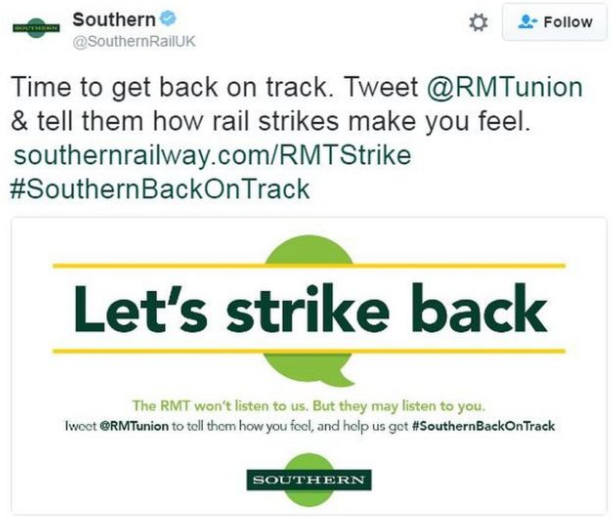
Task: Click the Follow button
Action: pyautogui.click(x=555, y=22)
